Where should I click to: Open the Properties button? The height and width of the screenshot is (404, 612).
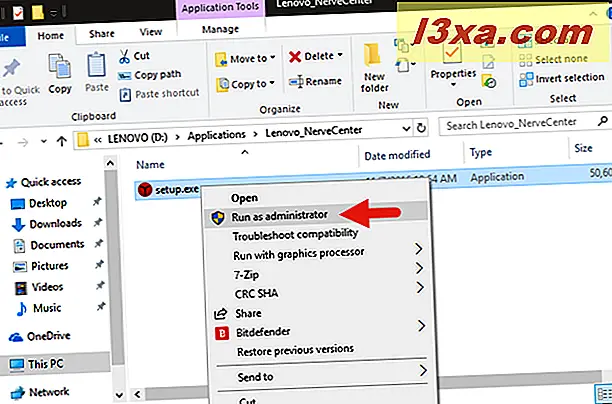(453, 62)
